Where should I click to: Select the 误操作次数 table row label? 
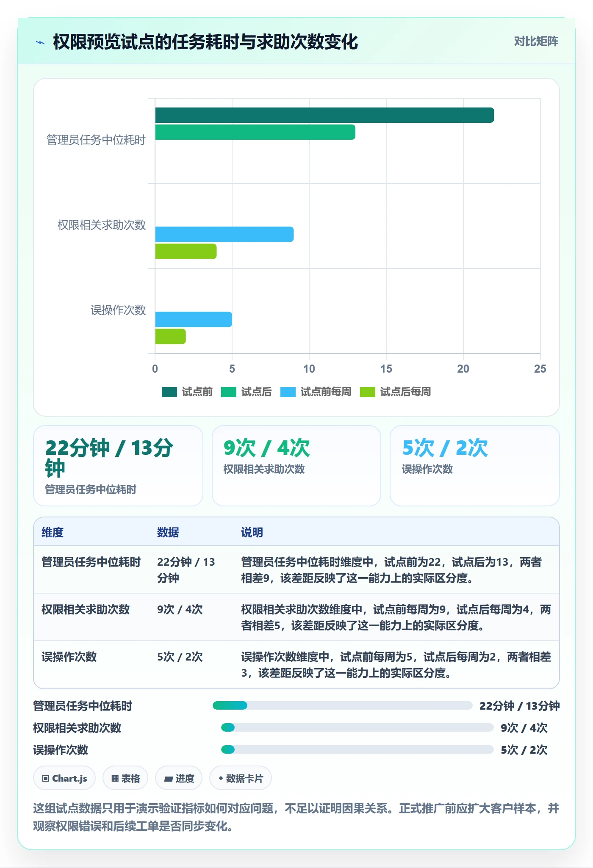pos(69,657)
